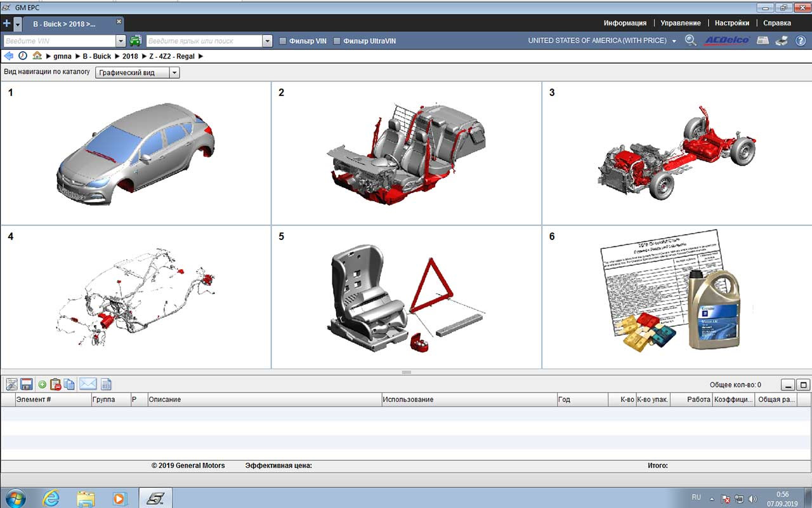This screenshot has height=508, width=812.
Task: Open the media player taskbar icon
Action: click(119, 498)
